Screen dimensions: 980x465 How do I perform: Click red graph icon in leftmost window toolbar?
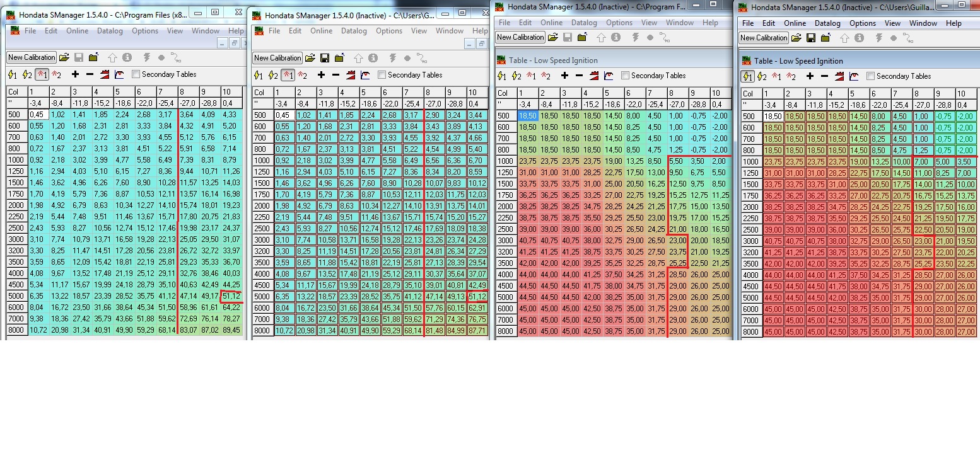[105, 74]
